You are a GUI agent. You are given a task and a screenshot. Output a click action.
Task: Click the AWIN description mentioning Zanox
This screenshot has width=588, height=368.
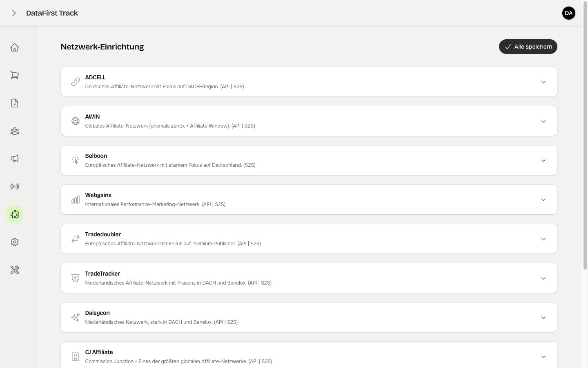170,126
